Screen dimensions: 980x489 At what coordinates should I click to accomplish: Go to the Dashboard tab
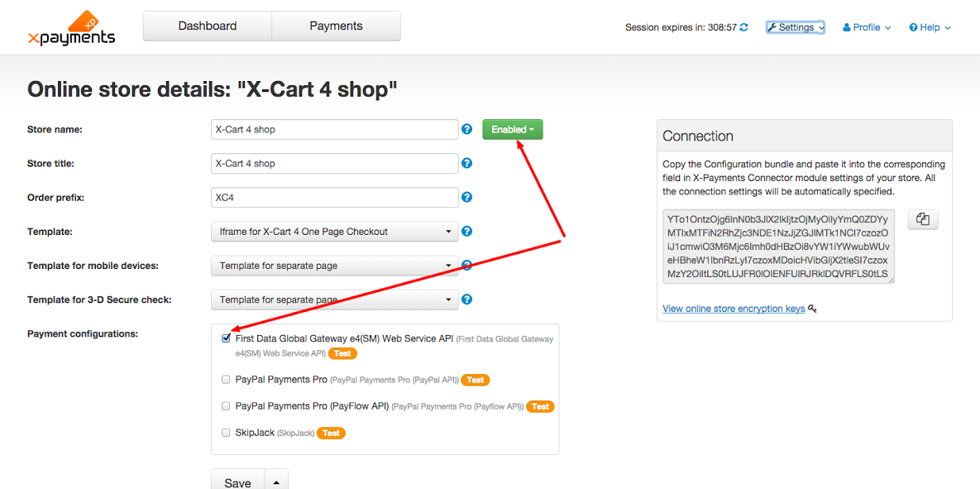[x=208, y=26]
